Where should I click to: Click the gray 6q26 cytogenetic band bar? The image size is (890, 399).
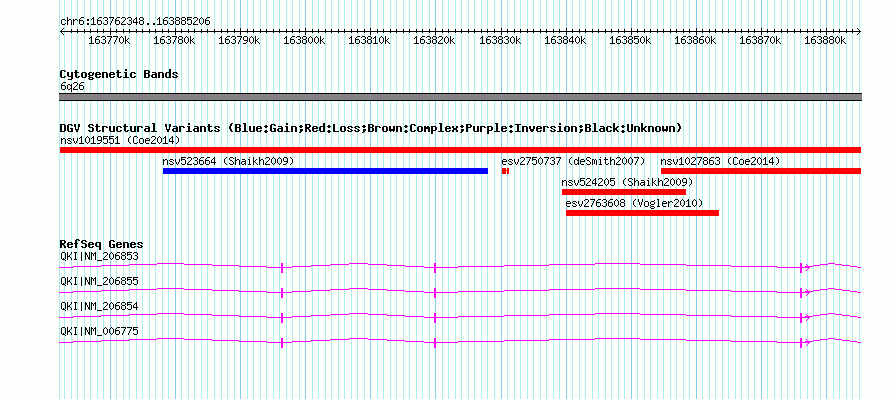point(460,97)
